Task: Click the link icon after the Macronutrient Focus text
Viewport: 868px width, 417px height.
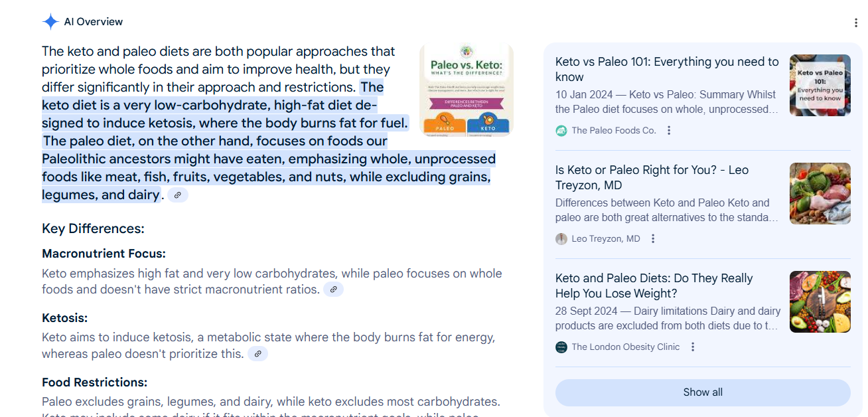Action: (333, 289)
